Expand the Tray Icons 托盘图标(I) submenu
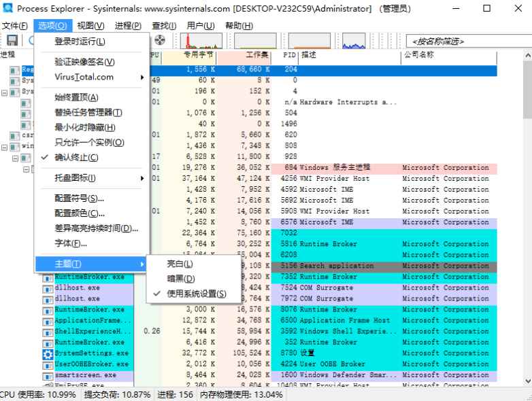Screen dimensions: 532x401 [92, 178]
